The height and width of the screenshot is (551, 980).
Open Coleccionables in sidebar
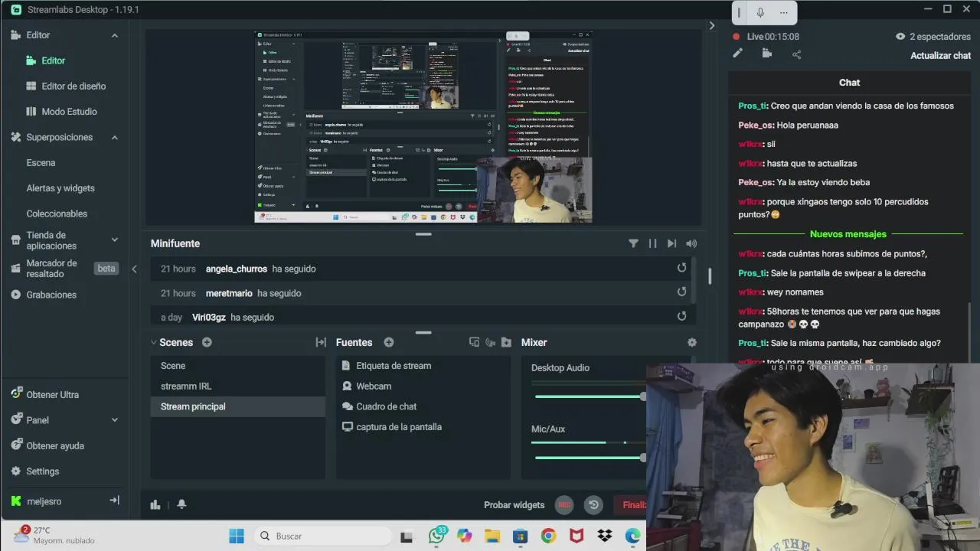(x=57, y=214)
